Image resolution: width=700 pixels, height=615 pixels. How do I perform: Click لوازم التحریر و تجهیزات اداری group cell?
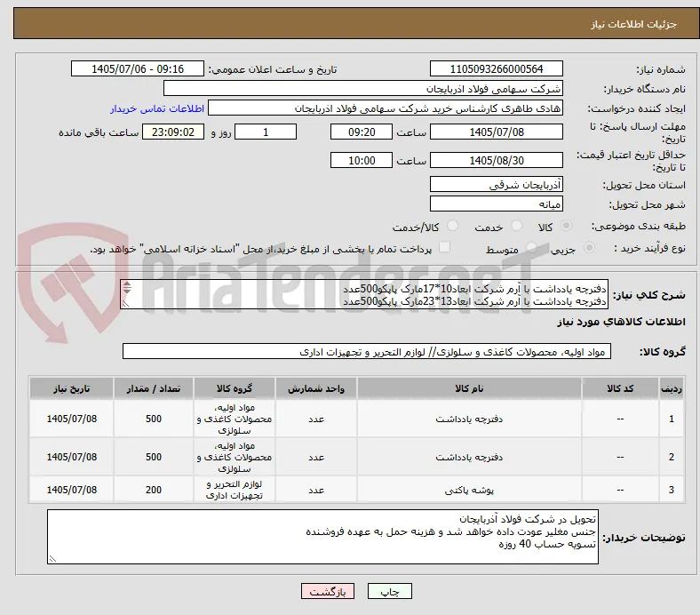click(x=235, y=490)
